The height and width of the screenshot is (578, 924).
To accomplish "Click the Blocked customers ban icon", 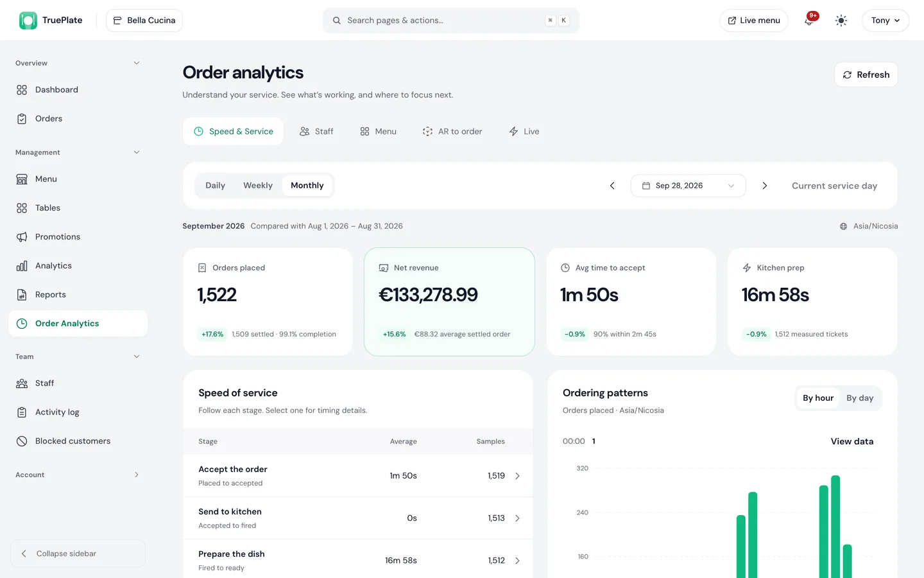I will coord(22,441).
